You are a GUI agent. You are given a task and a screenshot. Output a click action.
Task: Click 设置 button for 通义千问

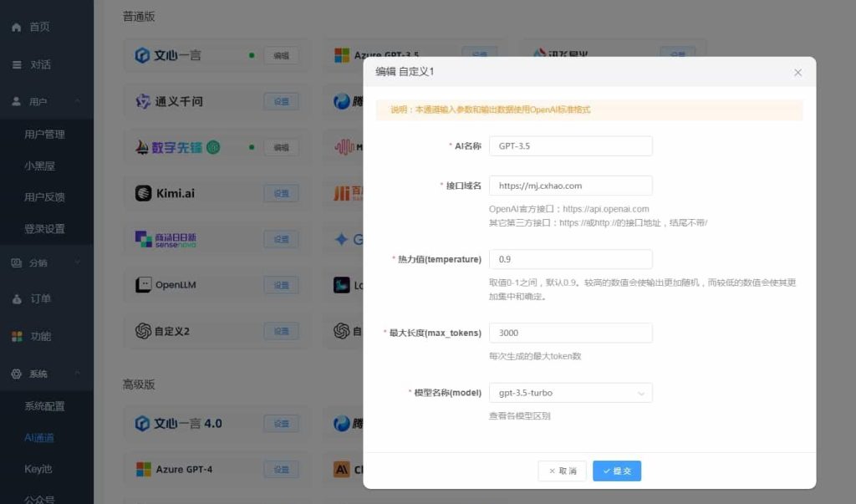pyautogui.click(x=281, y=102)
